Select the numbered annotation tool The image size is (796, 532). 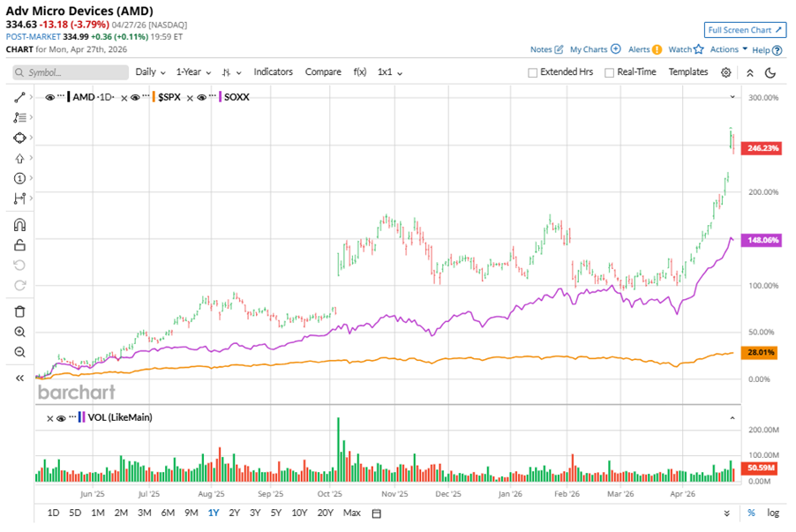coord(19,178)
